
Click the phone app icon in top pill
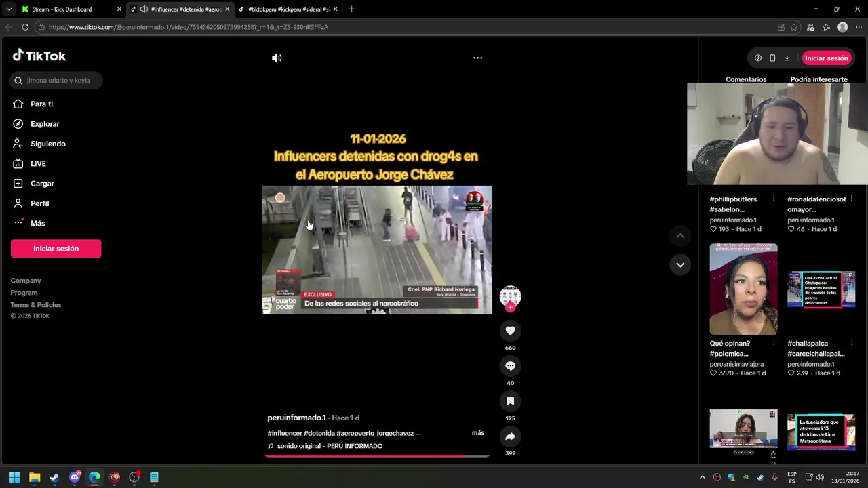click(x=772, y=58)
